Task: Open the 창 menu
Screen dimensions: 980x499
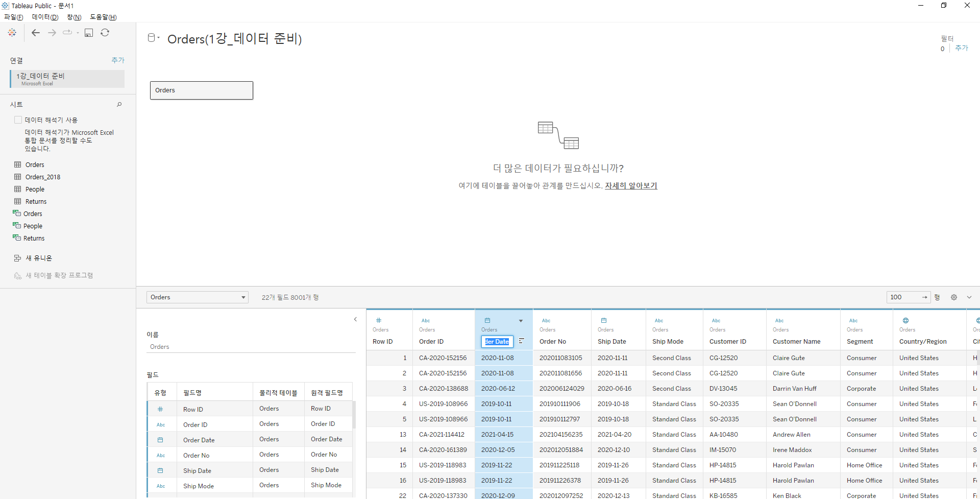Action: (74, 17)
